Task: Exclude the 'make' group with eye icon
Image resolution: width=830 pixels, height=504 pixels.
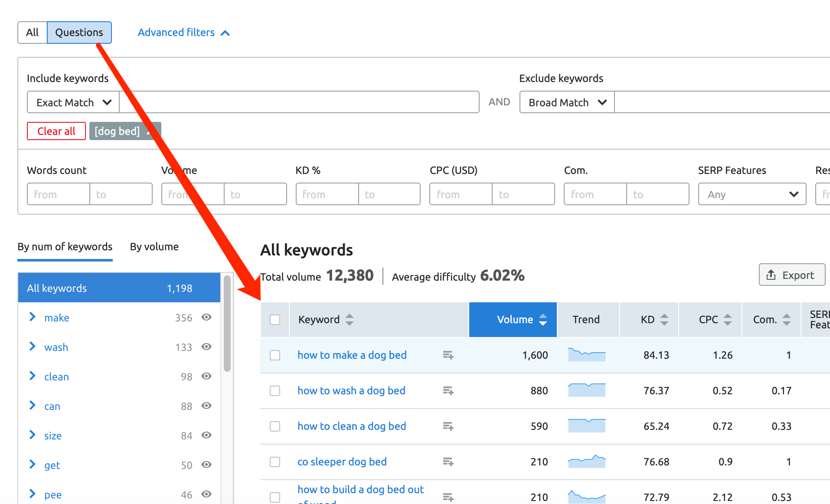Action: (206, 317)
